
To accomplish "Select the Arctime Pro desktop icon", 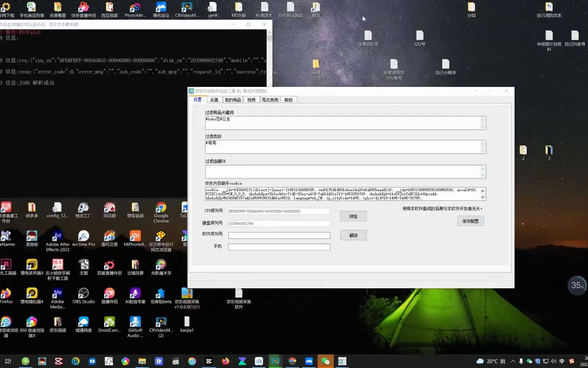I will pyautogui.click(x=83, y=239).
